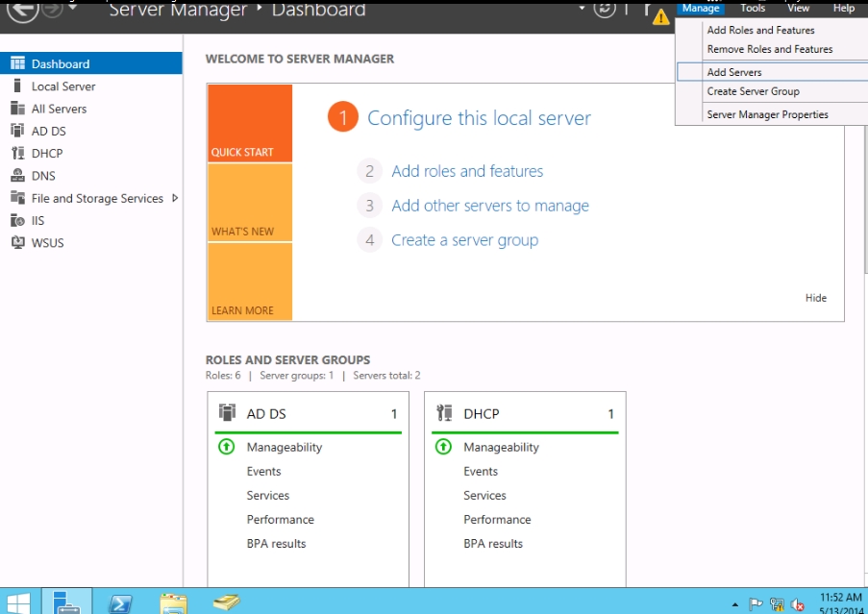Open the Help menu
The image size is (868, 614).
(844, 8)
